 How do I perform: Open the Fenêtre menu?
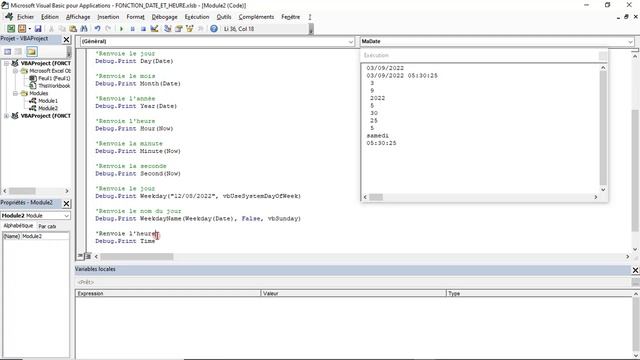tap(291, 17)
